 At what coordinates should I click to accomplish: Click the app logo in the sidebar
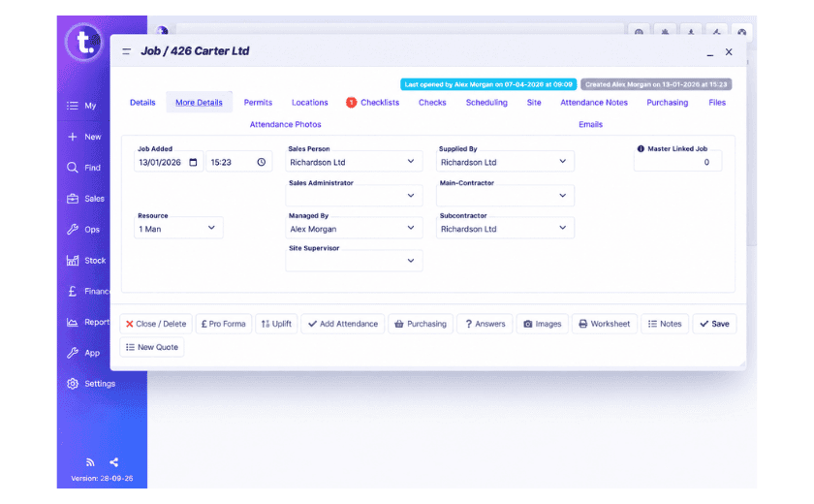point(83,42)
